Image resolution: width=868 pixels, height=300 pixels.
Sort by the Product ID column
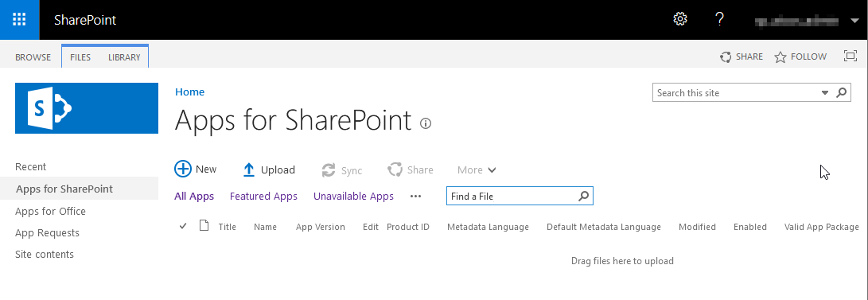tap(408, 227)
